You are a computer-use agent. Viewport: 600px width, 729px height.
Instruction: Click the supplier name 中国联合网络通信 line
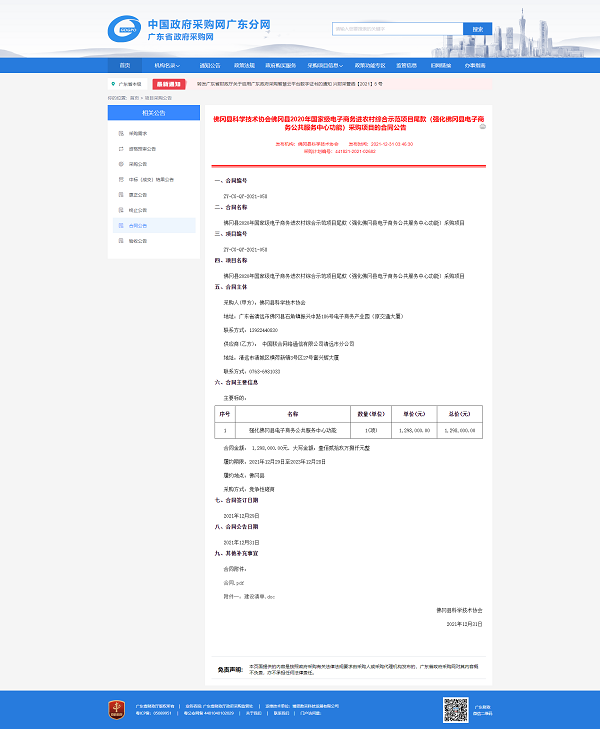coord(289,344)
